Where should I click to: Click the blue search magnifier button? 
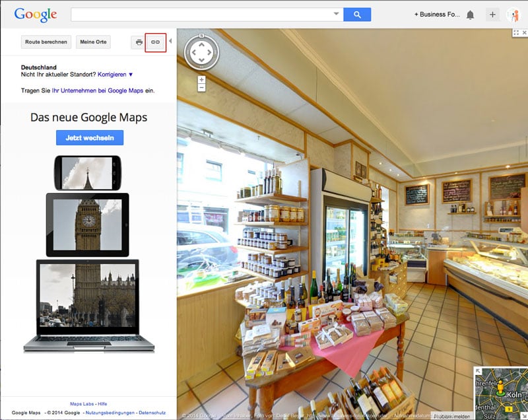[357, 15]
